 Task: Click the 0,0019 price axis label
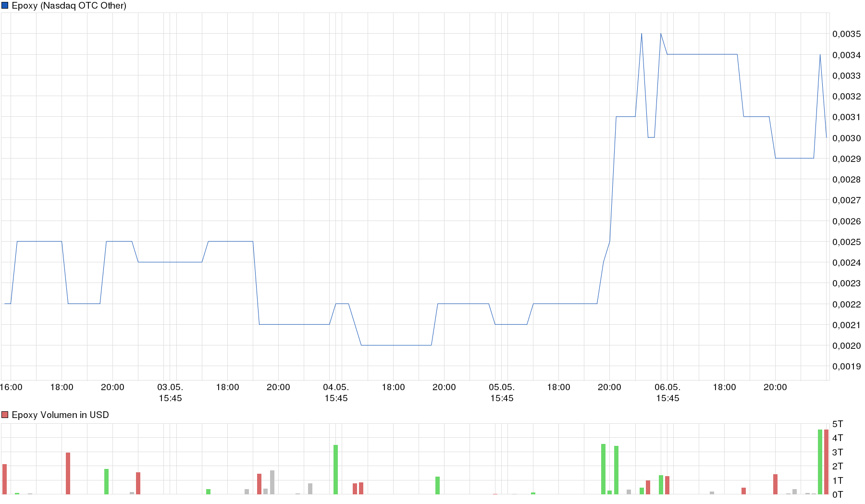(847, 366)
